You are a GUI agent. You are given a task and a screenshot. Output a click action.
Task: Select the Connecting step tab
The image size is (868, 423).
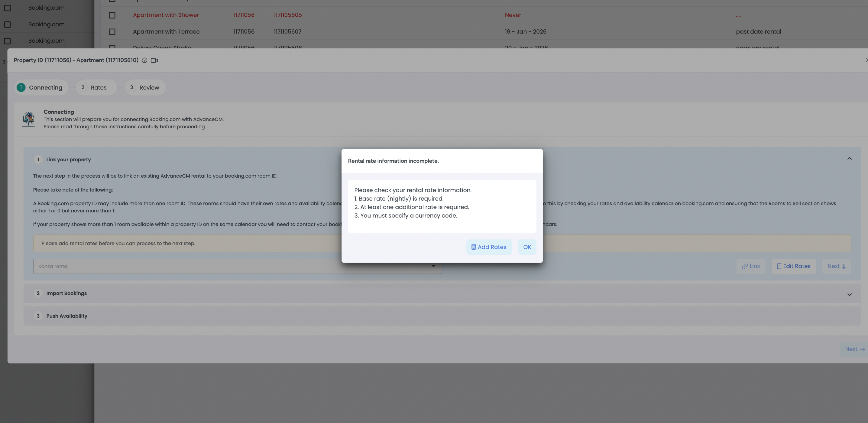(x=41, y=88)
